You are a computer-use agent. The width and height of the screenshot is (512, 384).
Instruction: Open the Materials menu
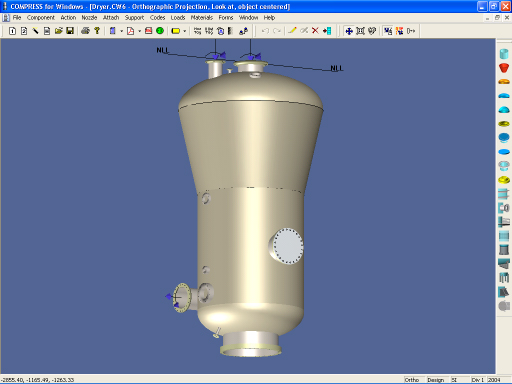pyautogui.click(x=202, y=18)
